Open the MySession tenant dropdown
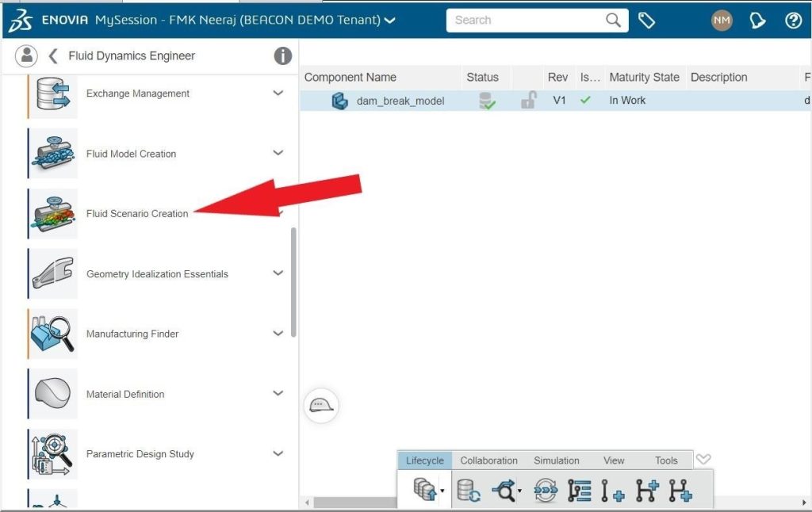 (x=389, y=21)
